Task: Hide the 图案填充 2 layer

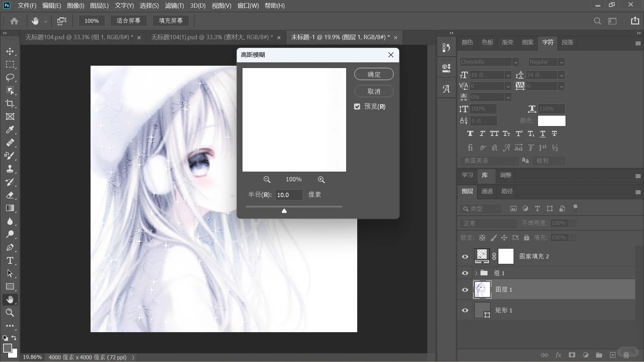Action: point(465,256)
